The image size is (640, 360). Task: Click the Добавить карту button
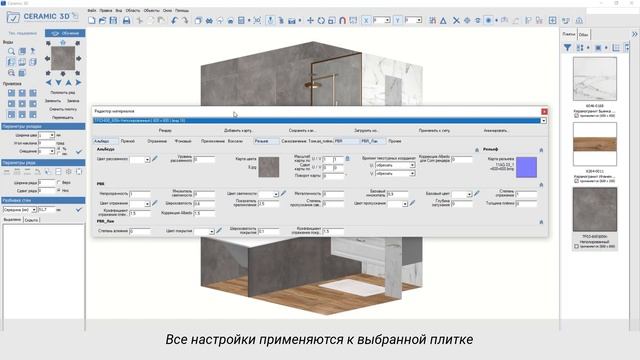point(238,131)
